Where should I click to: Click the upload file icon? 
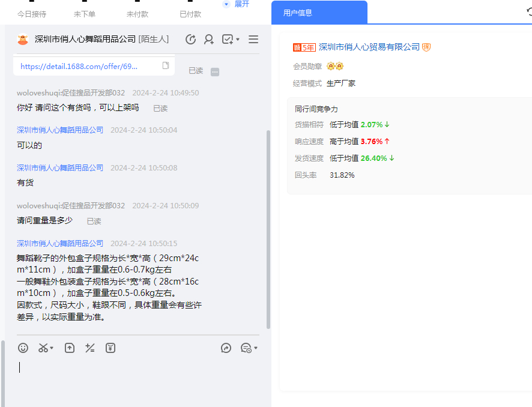coord(70,348)
